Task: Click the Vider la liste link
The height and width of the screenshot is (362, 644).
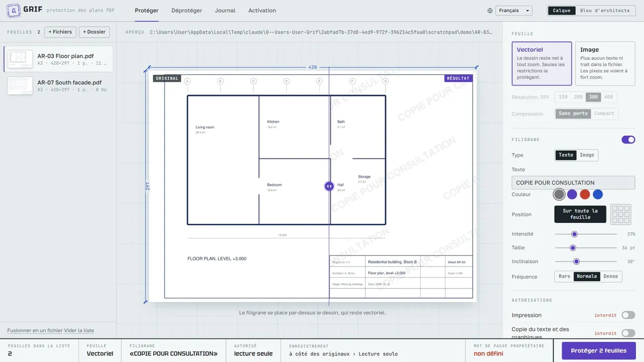Action: coord(79,330)
